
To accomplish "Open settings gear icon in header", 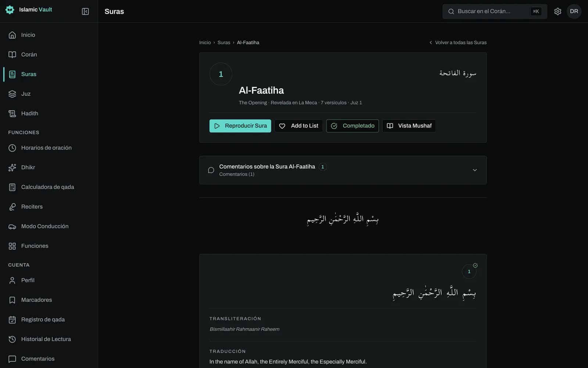I will pos(557,11).
